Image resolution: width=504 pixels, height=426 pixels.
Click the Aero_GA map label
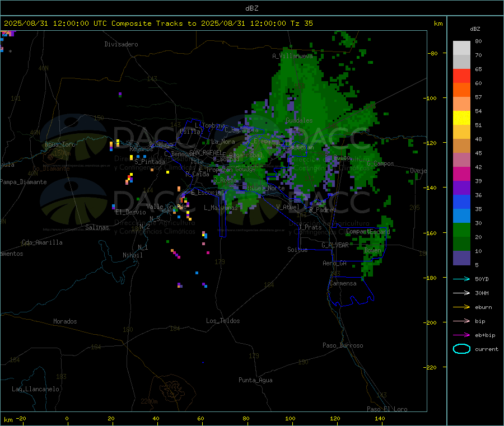click(335, 263)
